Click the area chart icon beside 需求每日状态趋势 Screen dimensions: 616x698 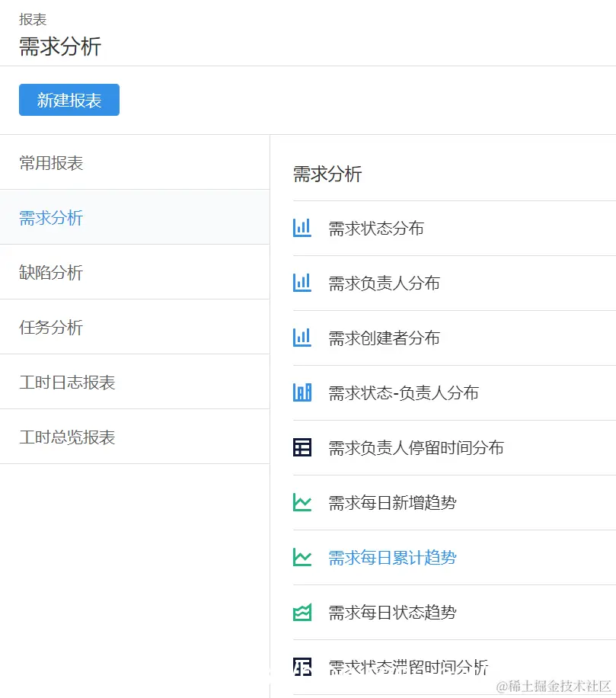point(302,612)
